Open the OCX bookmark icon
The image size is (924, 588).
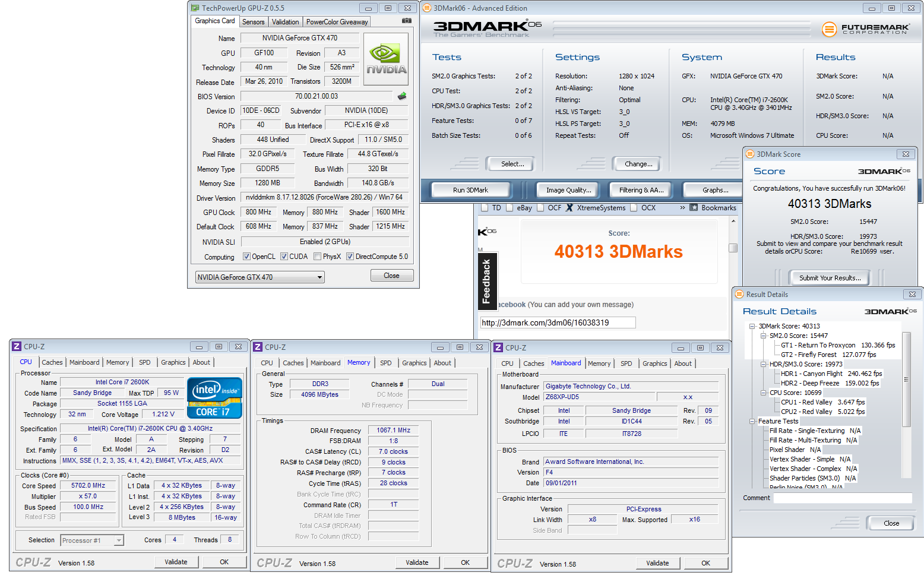634,208
